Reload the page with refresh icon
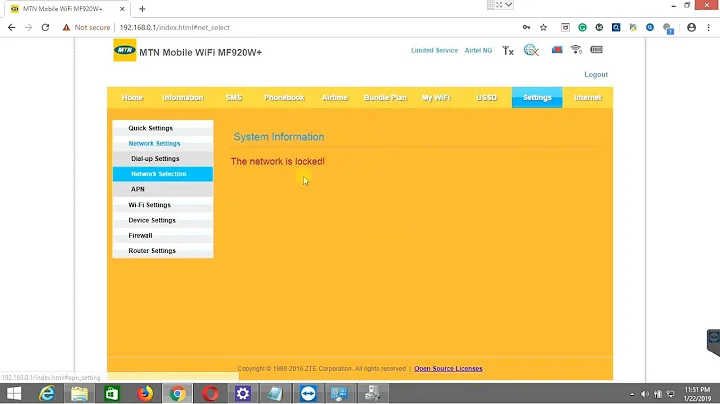 [x=45, y=28]
